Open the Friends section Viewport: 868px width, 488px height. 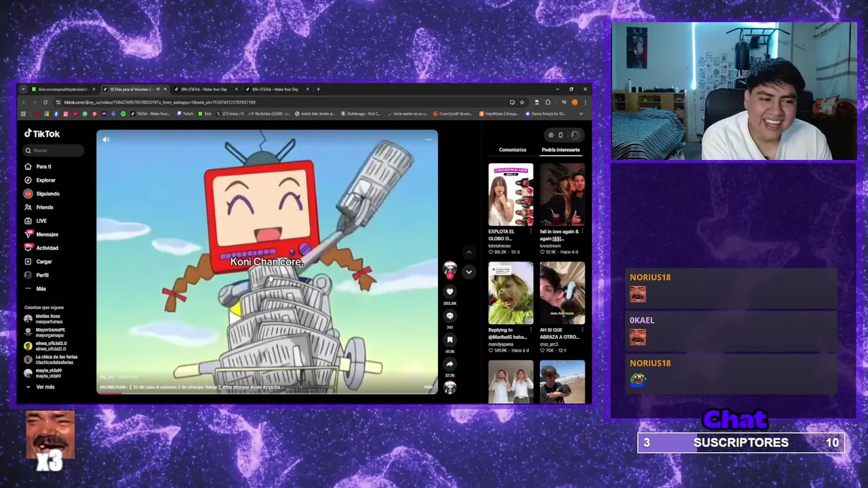[39, 207]
